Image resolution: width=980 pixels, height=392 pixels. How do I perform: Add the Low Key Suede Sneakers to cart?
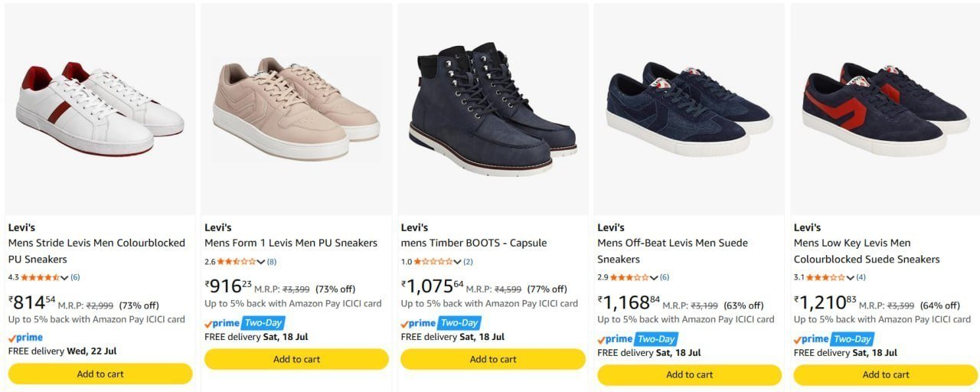pos(886,374)
